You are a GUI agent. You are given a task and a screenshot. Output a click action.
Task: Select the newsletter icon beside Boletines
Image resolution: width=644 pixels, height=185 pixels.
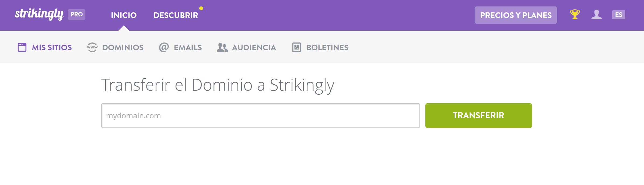297,47
